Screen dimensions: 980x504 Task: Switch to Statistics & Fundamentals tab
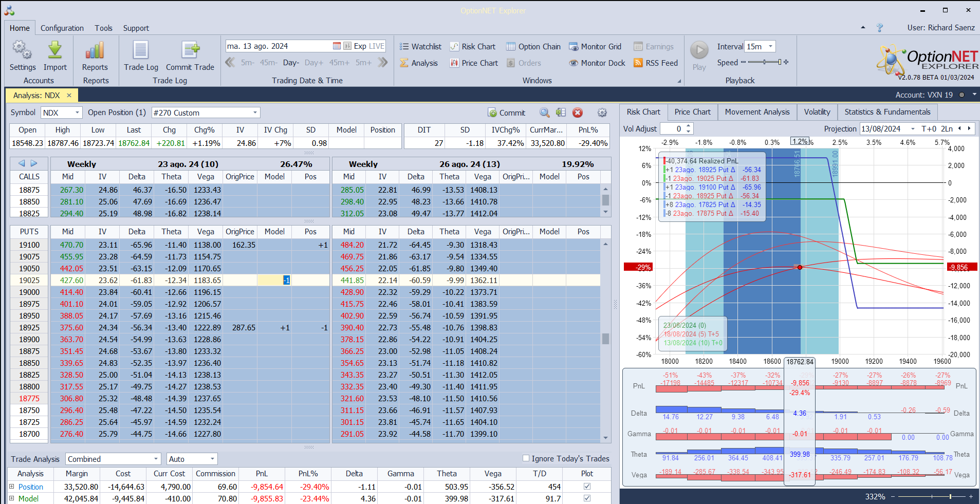pos(887,112)
